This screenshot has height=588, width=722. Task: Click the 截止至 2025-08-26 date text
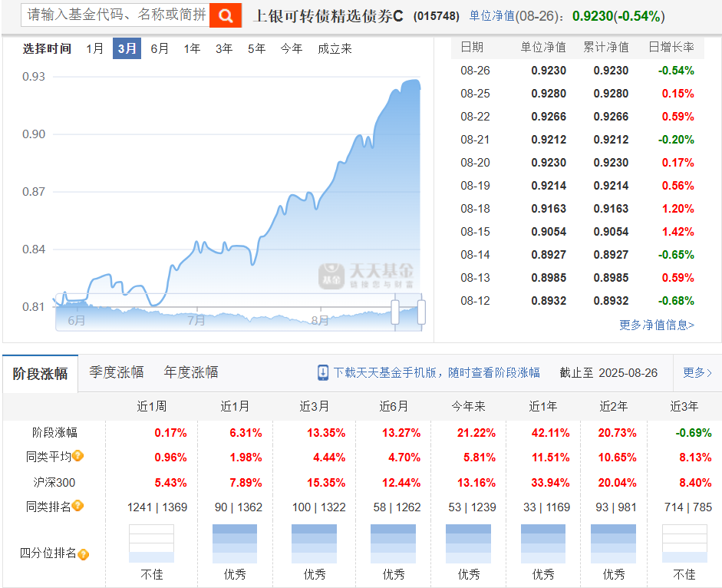(x=608, y=372)
